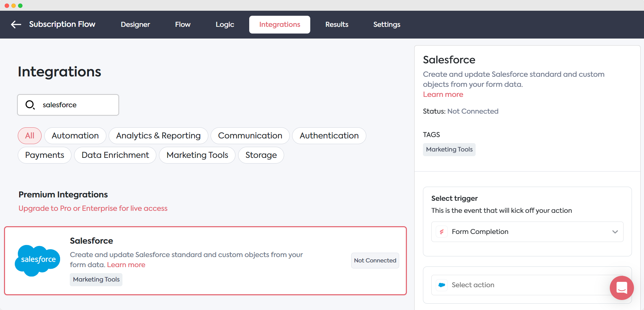This screenshot has height=310, width=644.
Task: Switch to the Designer tab
Action: click(135, 24)
